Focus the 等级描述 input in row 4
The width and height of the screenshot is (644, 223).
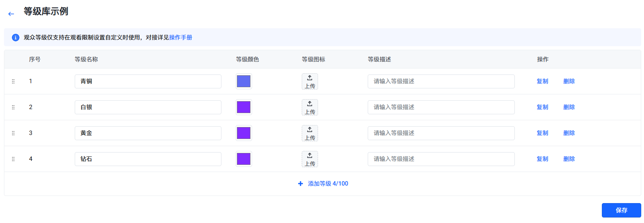point(441,159)
